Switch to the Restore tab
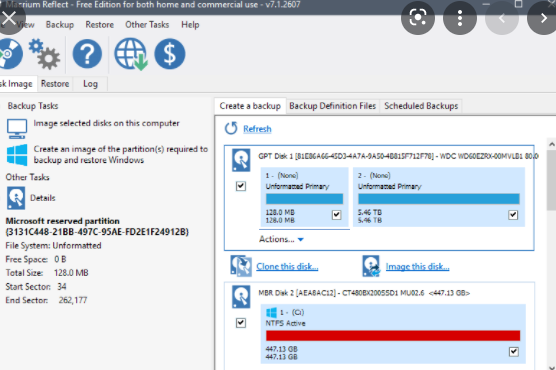The height and width of the screenshot is (370, 556). click(x=55, y=84)
